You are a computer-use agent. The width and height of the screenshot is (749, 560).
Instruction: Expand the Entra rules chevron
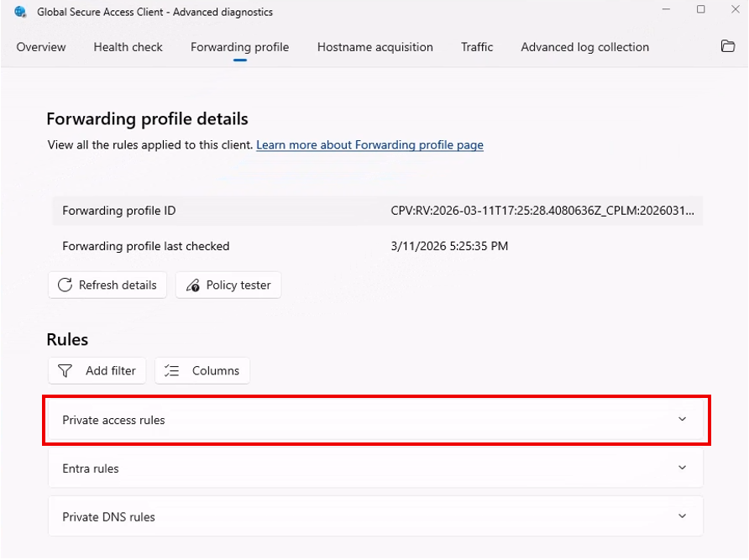(682, 468)
